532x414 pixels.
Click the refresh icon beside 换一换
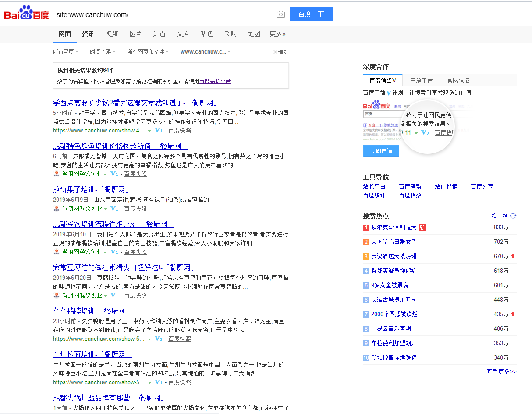(513, 216)
